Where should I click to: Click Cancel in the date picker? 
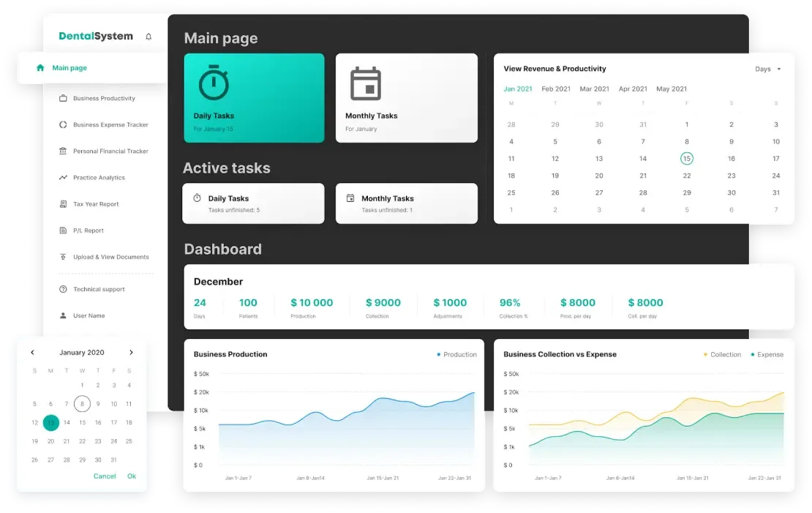click(105, 476)
